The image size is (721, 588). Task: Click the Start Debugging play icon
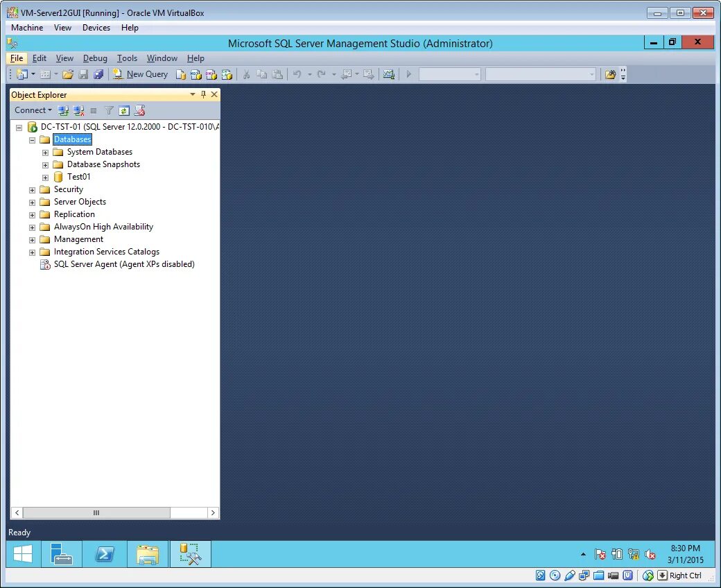[x=409, y=74]
